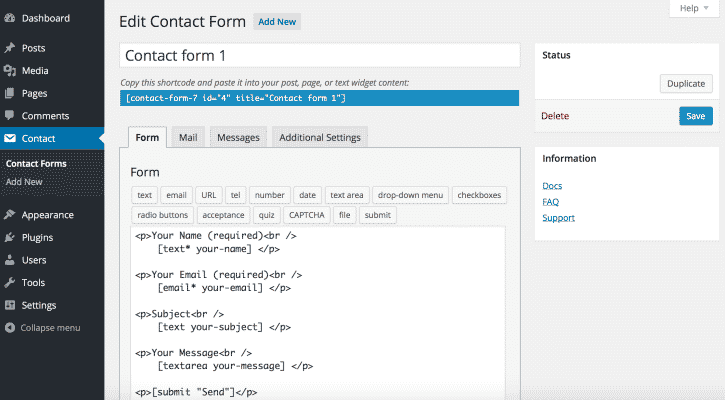Image resolution: width=725 pixels, height=400 pixels.
Task: Insert a text tag
Action: 144,195
